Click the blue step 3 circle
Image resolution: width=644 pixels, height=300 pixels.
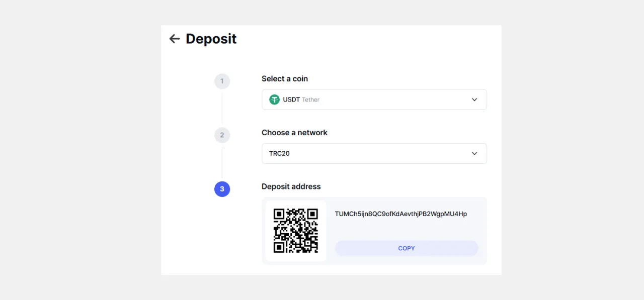click(x=222, y=189)
